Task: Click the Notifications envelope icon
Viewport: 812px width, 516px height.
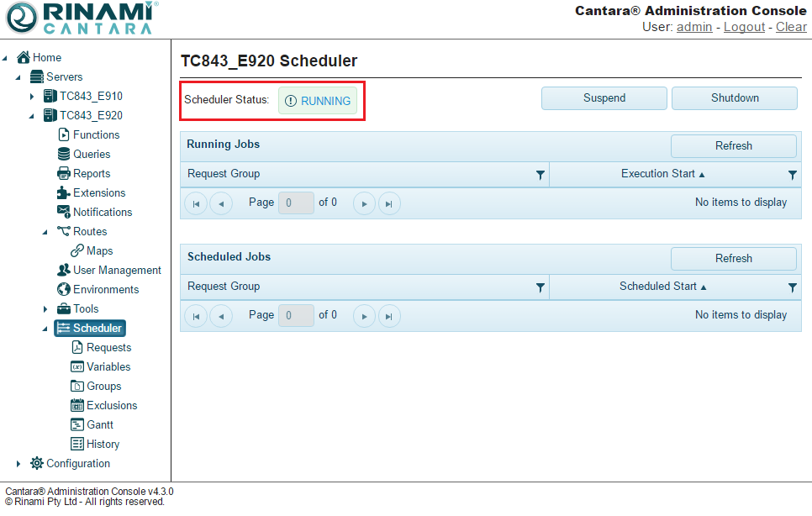Action: point(64,213)
